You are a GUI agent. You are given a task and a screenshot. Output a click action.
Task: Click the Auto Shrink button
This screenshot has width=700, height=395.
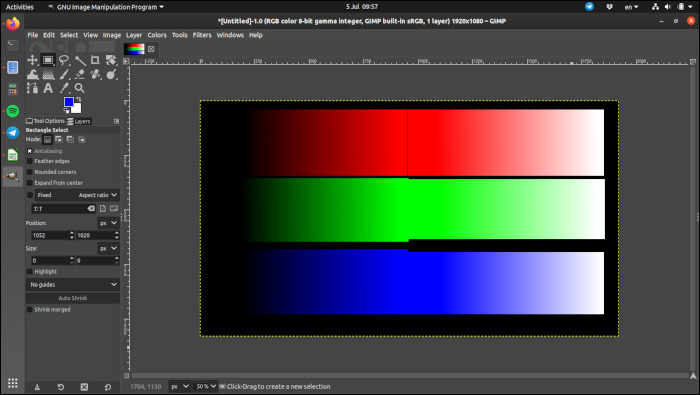pos(73,298)
